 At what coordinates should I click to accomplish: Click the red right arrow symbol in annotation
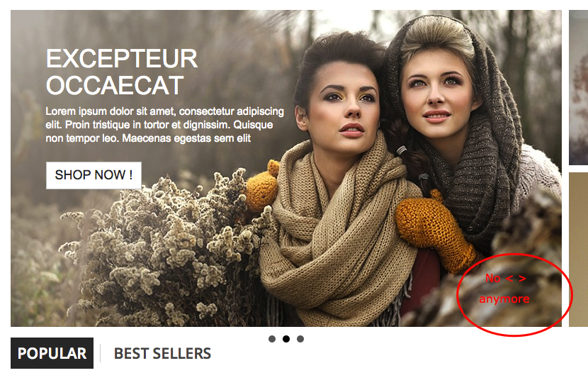(x=522, y=279)
